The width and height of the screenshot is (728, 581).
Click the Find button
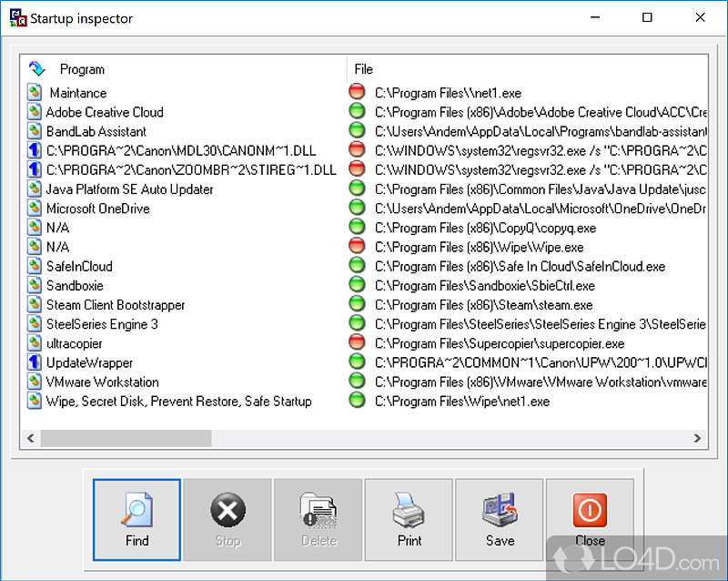pyautogui.click(x=136, y=520)
